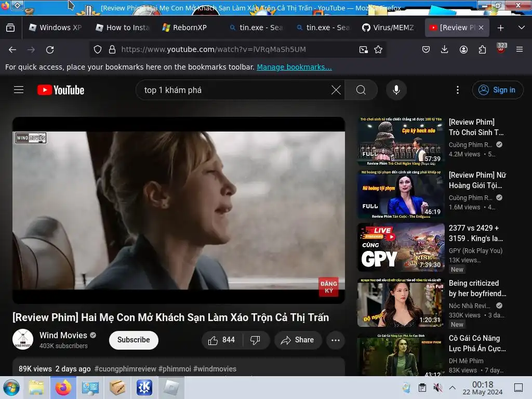Clear the YouTube search text

336,90
